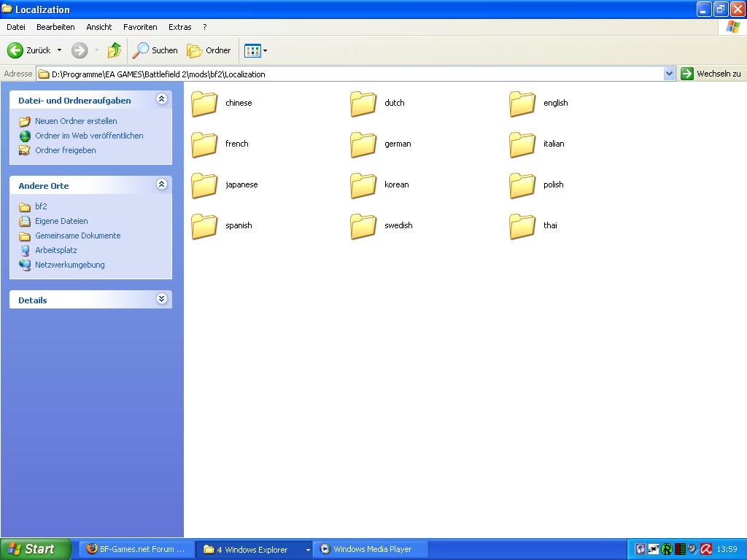Collapse Datei- und Ordneraufgaben panel

tap(161, 99)
